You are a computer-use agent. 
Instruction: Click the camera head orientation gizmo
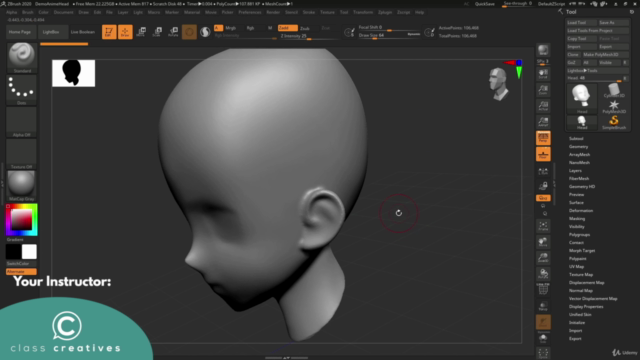(499, 84)
